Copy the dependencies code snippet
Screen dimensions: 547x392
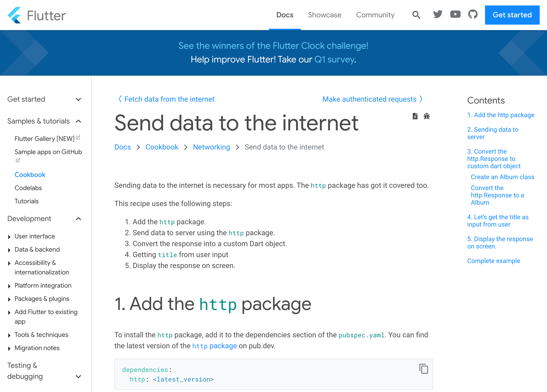(423, 369)
